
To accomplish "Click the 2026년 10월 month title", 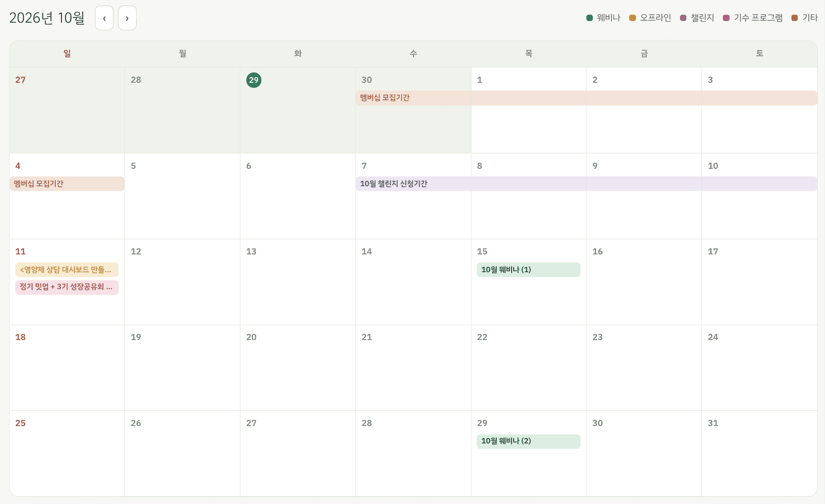I will coord(47,18).
